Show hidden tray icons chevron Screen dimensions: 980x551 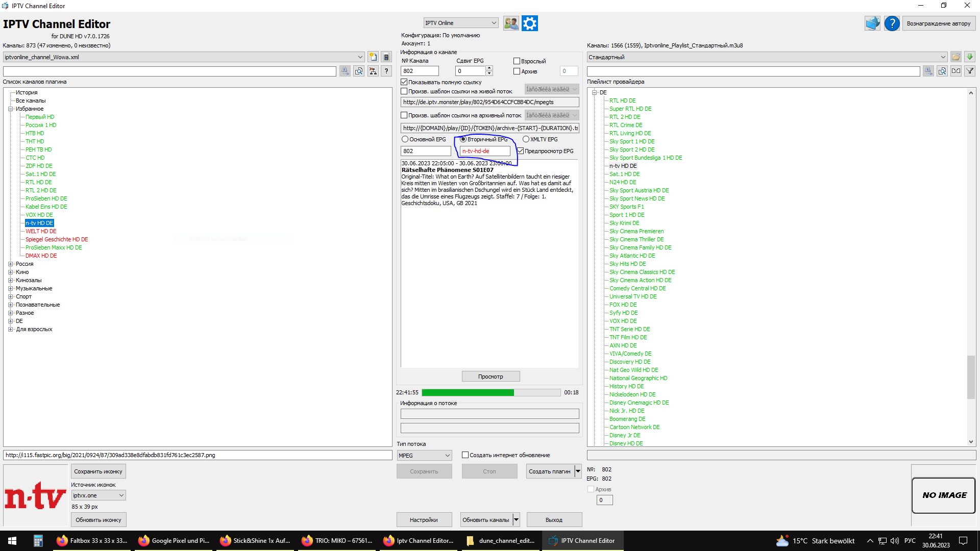coord(870,541)
